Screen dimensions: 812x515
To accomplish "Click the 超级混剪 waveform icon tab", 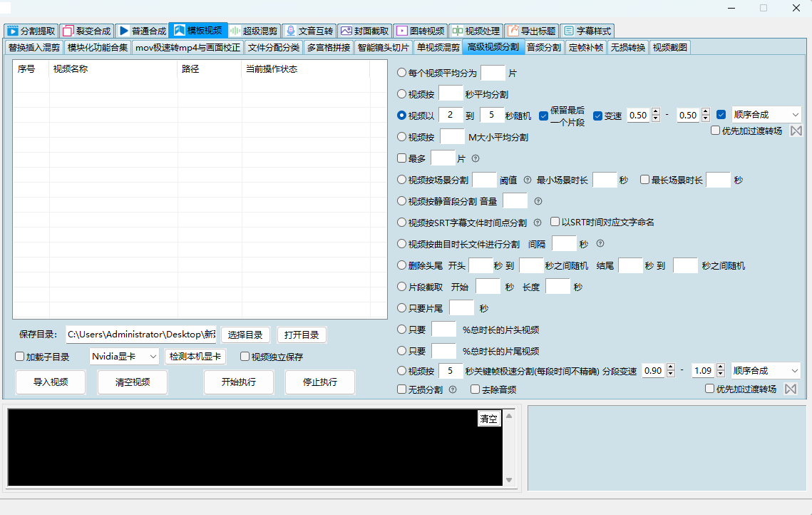I will coord(235,31).
